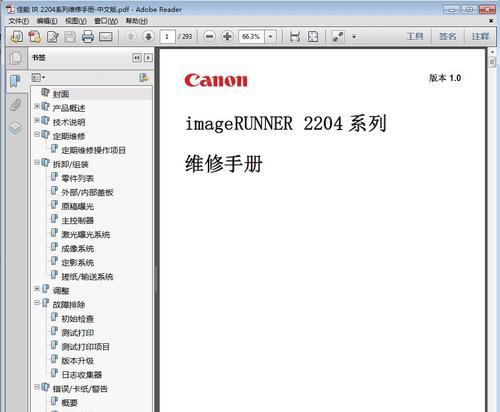Zoom out with the minus button
Viewport: 500px width, 412px height.
(209, 36)
